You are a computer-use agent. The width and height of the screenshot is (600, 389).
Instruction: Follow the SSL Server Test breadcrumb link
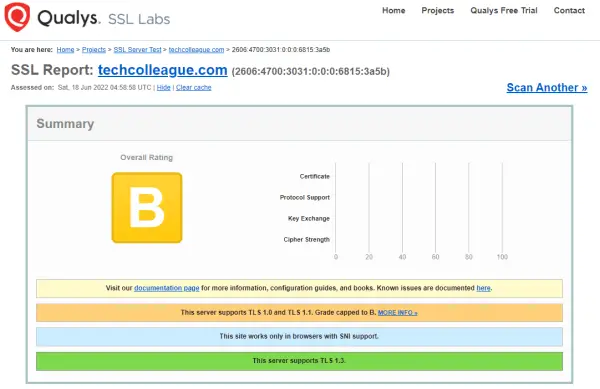click(x=137, y=50)
